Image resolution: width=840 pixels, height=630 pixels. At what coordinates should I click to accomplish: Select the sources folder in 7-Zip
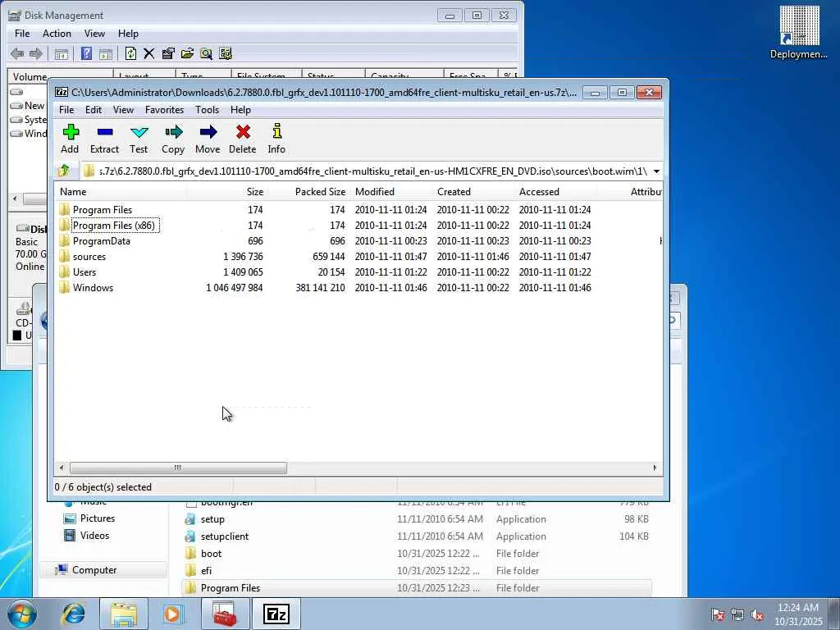click(x=89, y=256)
